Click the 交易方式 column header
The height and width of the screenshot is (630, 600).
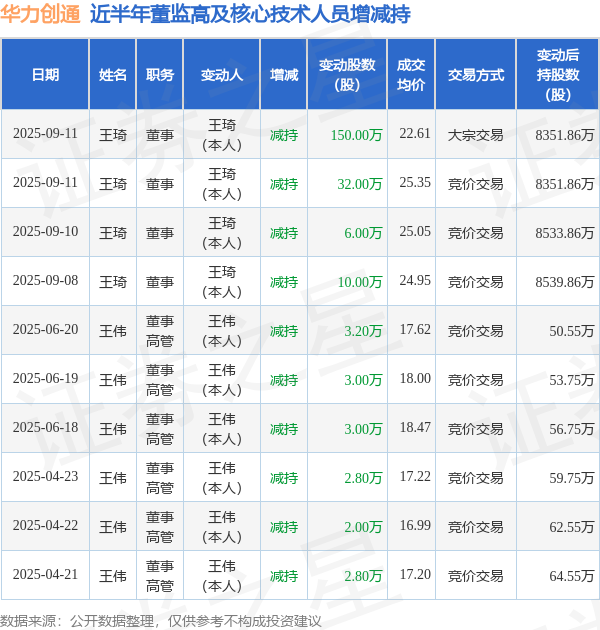475,75
